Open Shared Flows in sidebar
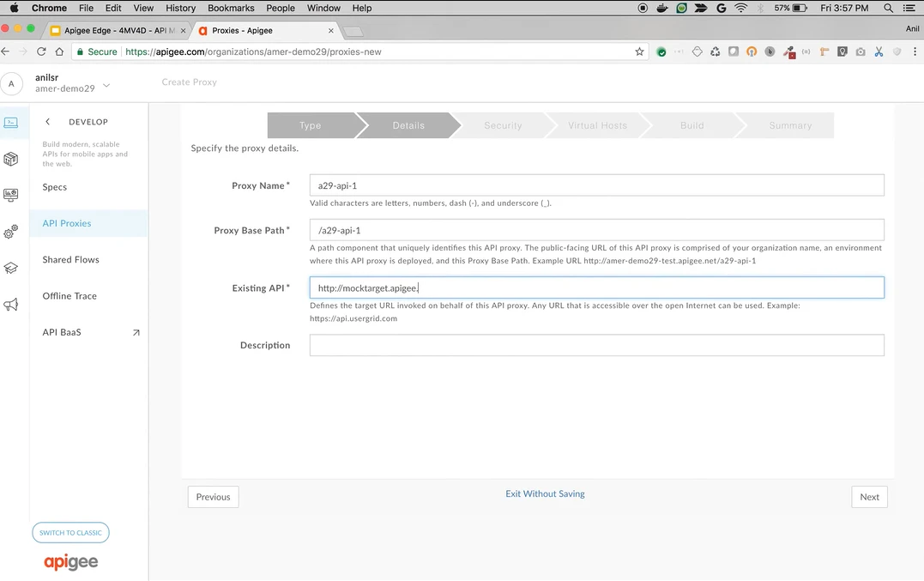This screenshot has width=924, height=581. tap(70, 260)
